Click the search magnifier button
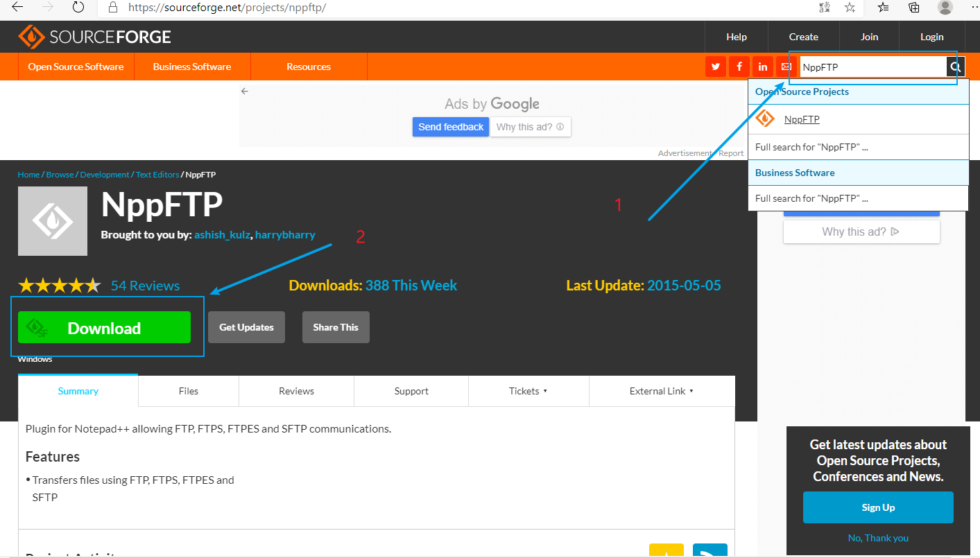This screenshot has height=558, width=980. click(955, 67)
